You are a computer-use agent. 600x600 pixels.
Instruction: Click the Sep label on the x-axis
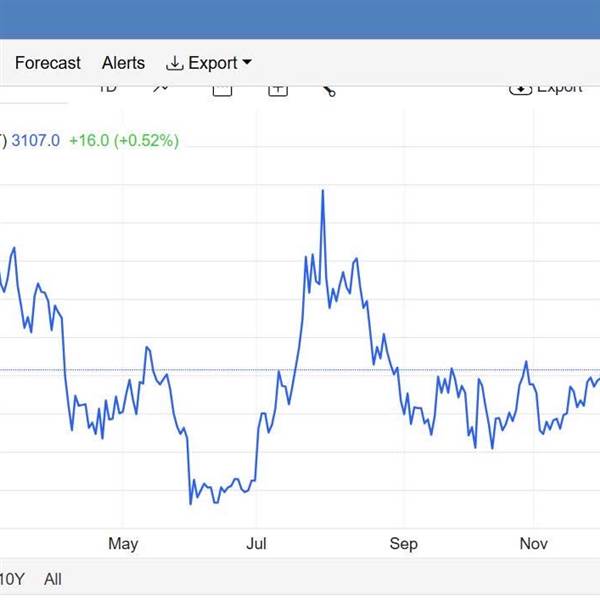click(x=403, y=544)
